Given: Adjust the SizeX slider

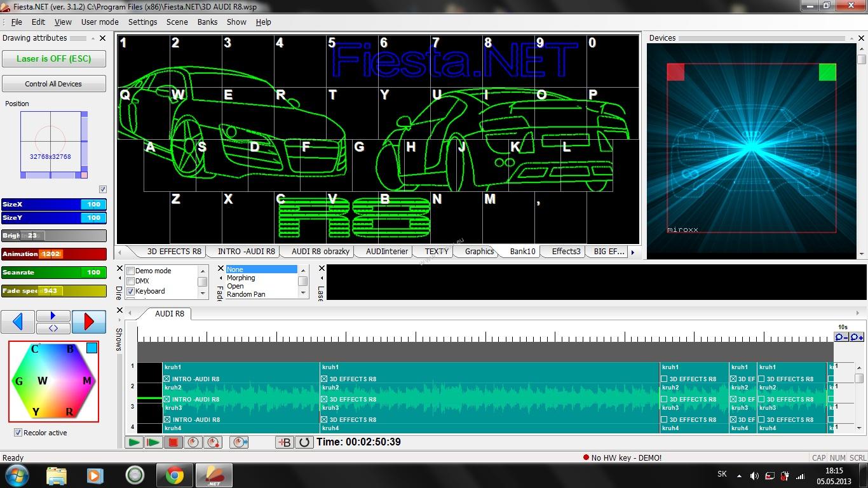Looking at the screenshot, I should click(54, 205).
